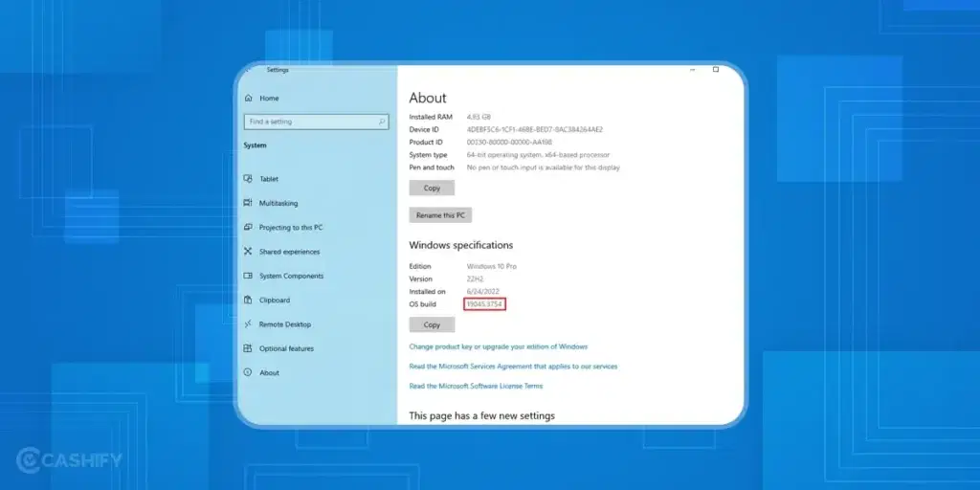The height and width of the screenshot is (490, 980).
Task: Click the Windows specifications heading
Action: (461, 245)
